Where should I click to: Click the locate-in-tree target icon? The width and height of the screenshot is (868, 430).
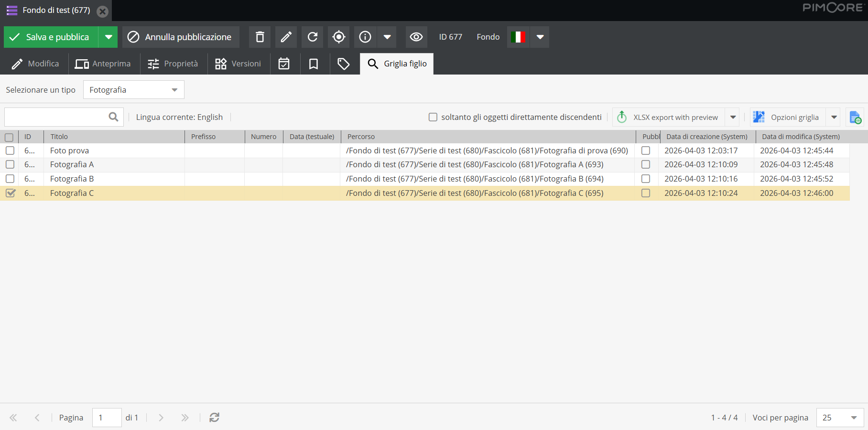coord(338,37)
